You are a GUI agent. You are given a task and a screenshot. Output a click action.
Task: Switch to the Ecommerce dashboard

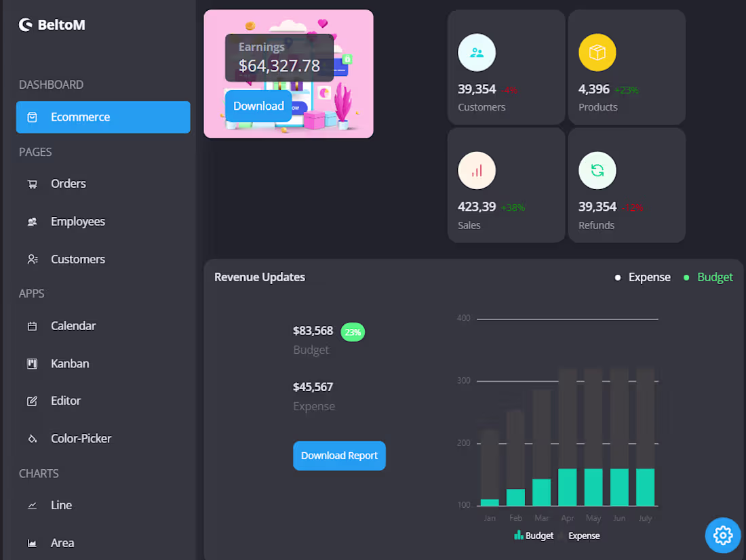(103, 117)
